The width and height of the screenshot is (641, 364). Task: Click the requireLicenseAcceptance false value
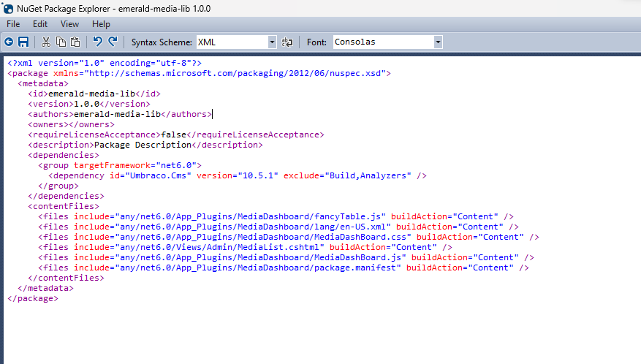point(174,134)
